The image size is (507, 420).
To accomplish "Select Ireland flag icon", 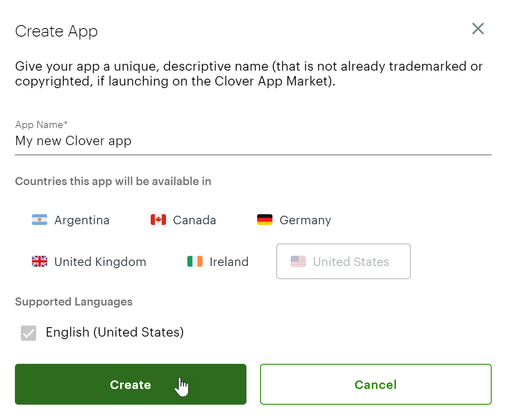I will [x=195, y=261].
